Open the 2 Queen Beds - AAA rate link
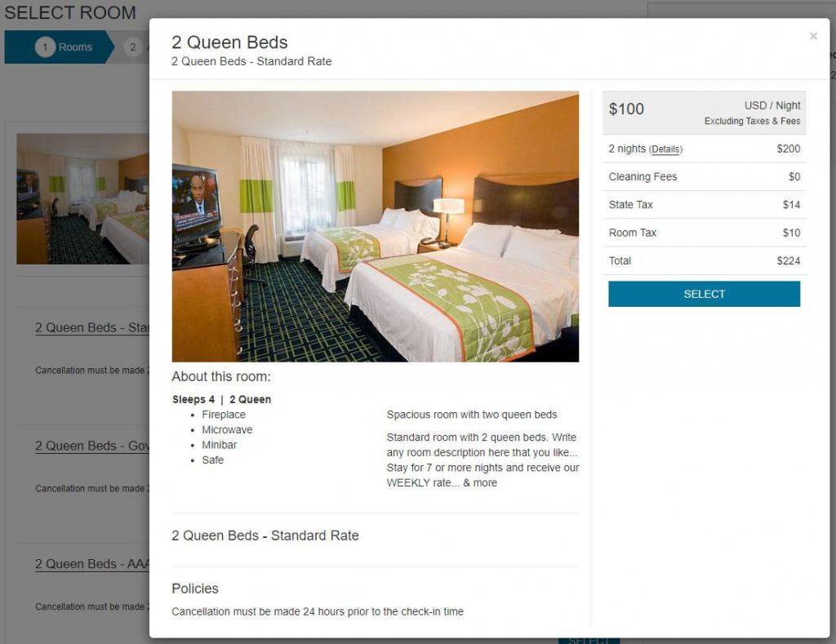Viewport: 836px width, 644px height. 92,564
